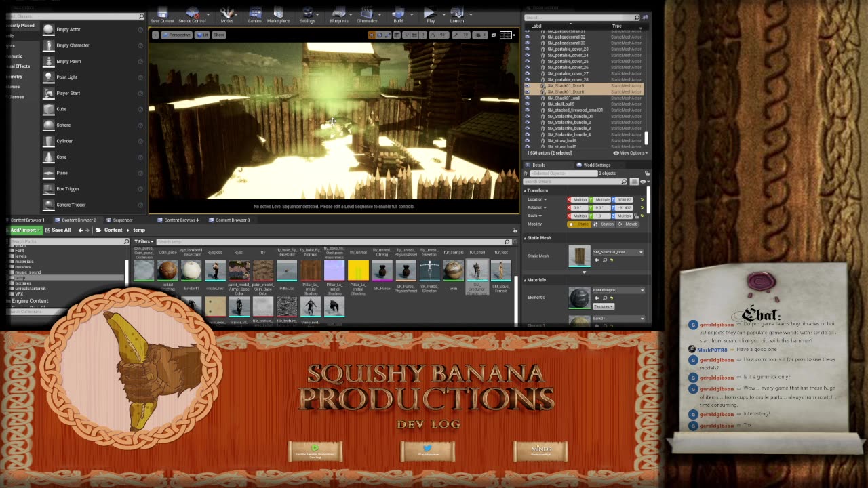Viewport: 868px width, 488px height.
Task: Click the Squishy Banana Dev Log link button
Action: coord(315,450)
